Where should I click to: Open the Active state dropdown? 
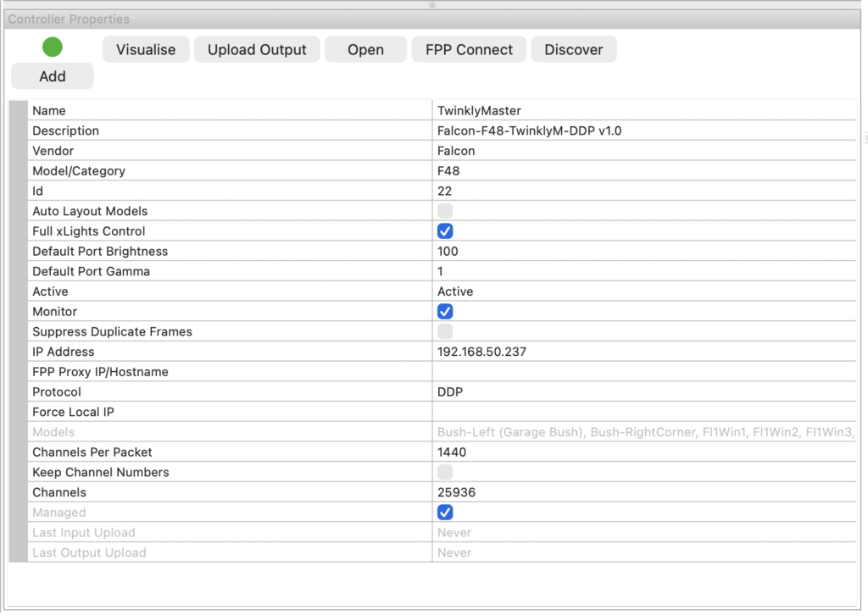pos(644,291)
